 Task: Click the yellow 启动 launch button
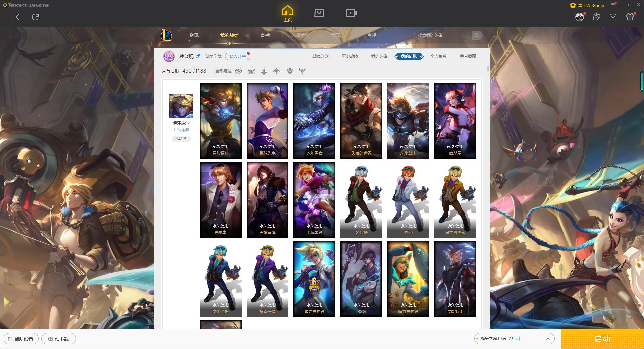click(x=602, y=339)
